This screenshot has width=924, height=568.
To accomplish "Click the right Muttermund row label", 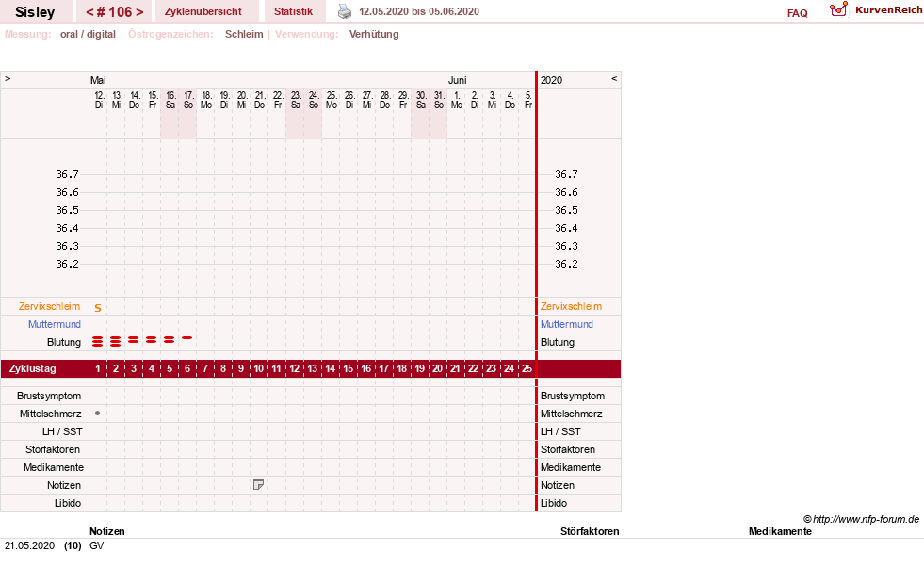I will point(567,324).
